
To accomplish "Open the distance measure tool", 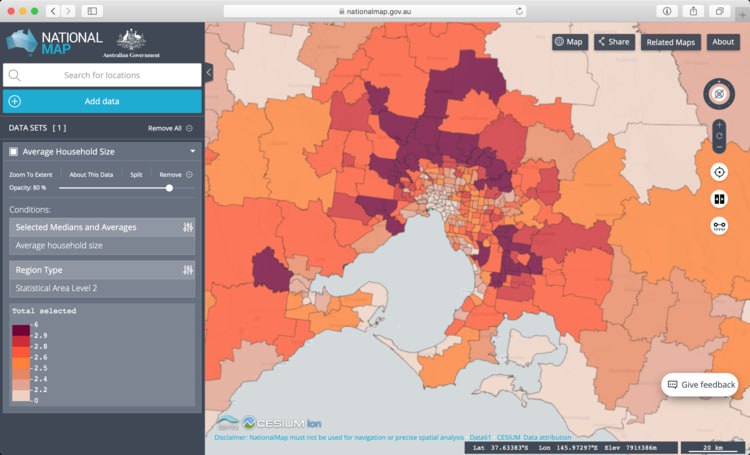I will [x=719, y=225].
